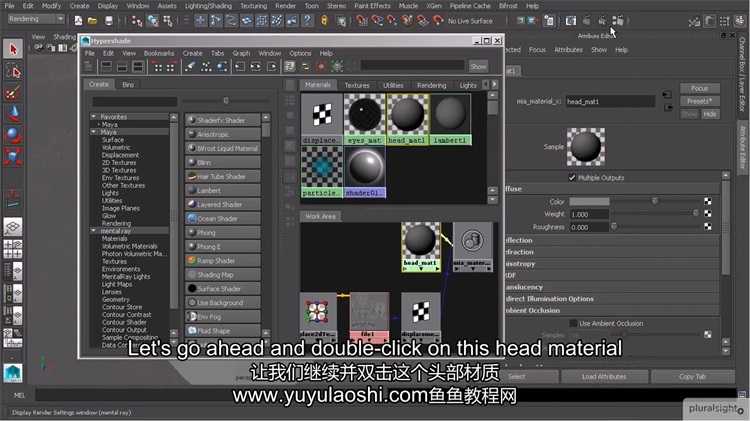Click the Blinn shader icon in Create list
The width and height of the screenshot is (750, 421).
click(x=192, y=163)
